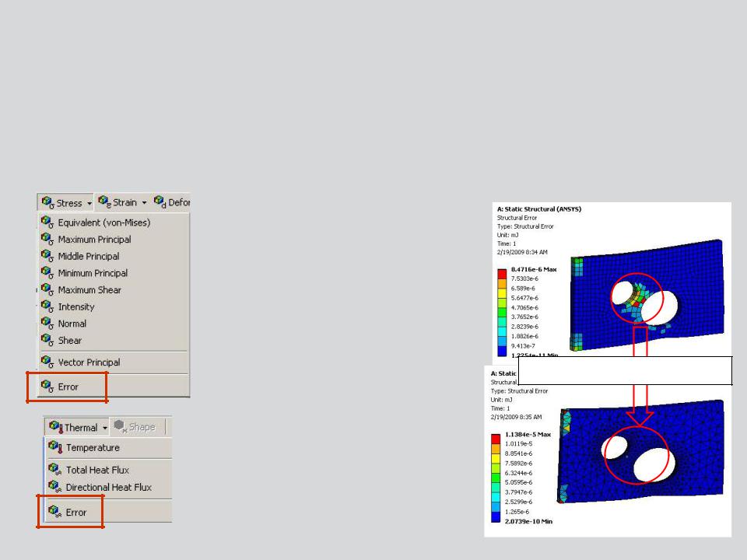This screenshot has height=560, width=747.
Task: Click the empty white text box
Action: coord(625,370)
